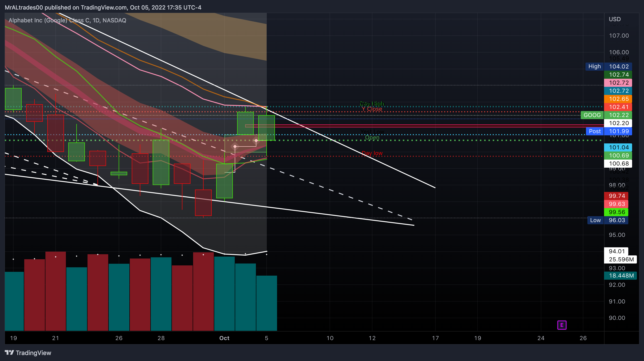This screenshot has height=361, width=644.
Task: Click the 99.63 salmon price tag
Action: pos(616,204)
